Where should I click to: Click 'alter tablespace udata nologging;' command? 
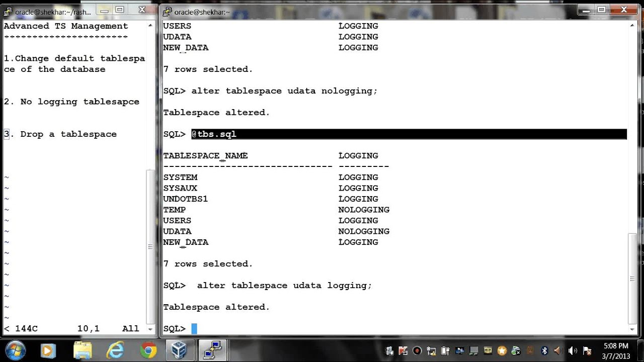[284, 91]
